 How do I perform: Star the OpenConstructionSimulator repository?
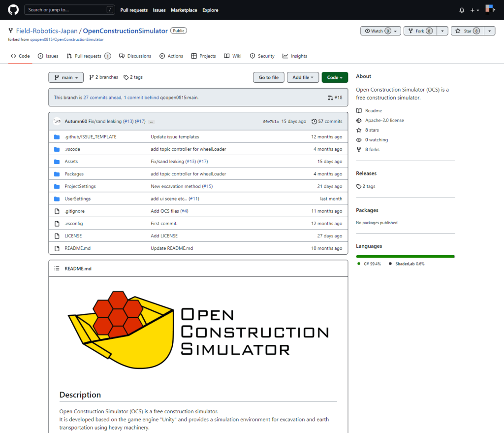(x=465, y=31)
